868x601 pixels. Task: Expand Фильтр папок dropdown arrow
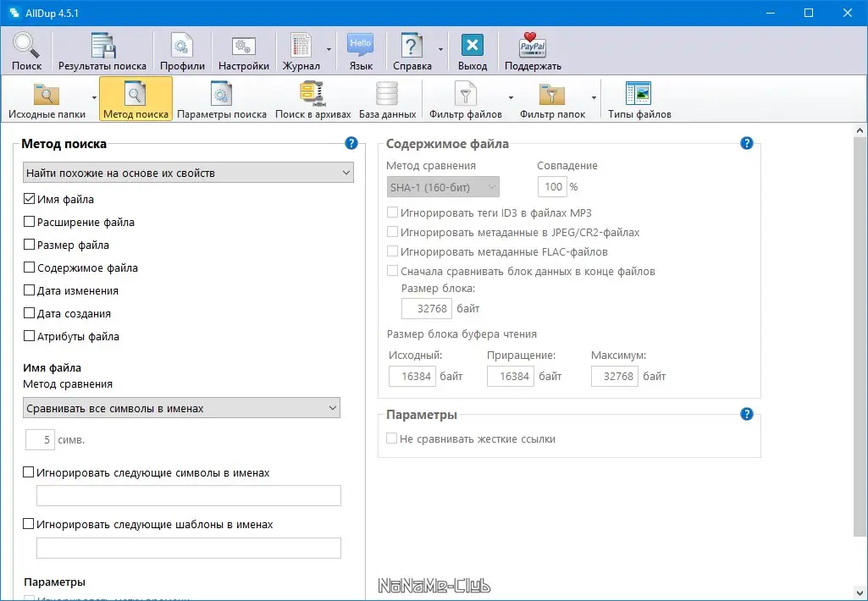(x=594, y=98)
